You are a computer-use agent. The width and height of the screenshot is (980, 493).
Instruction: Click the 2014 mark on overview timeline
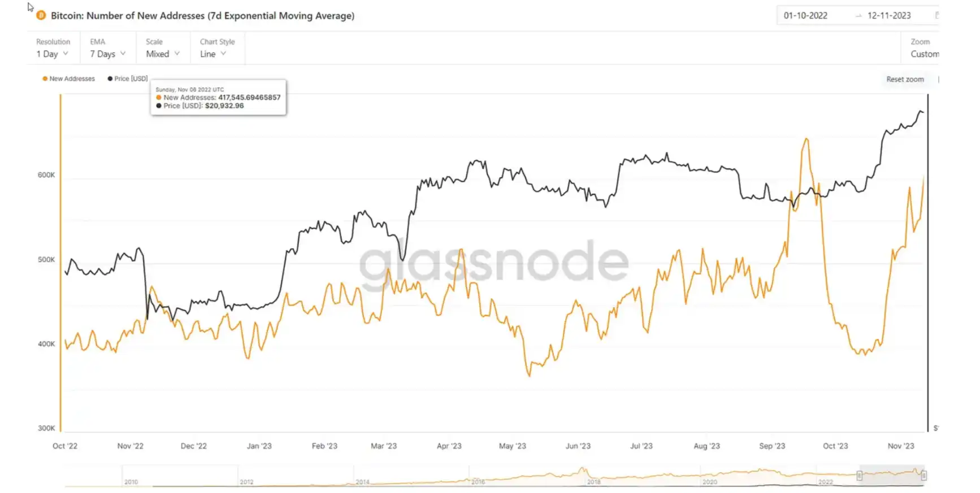pyautogui.click(x=362, y=482)
